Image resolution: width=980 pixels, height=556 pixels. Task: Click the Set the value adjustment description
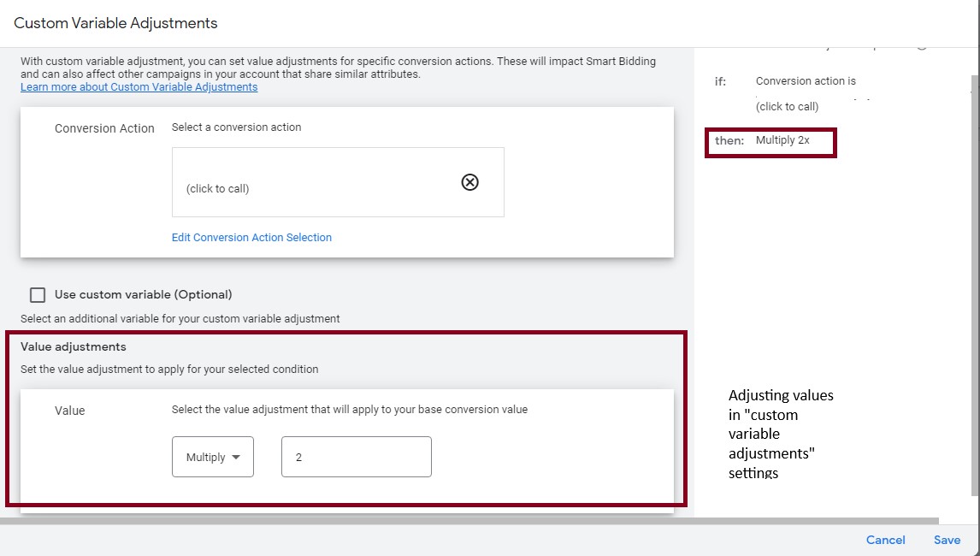tap(169, 369)
